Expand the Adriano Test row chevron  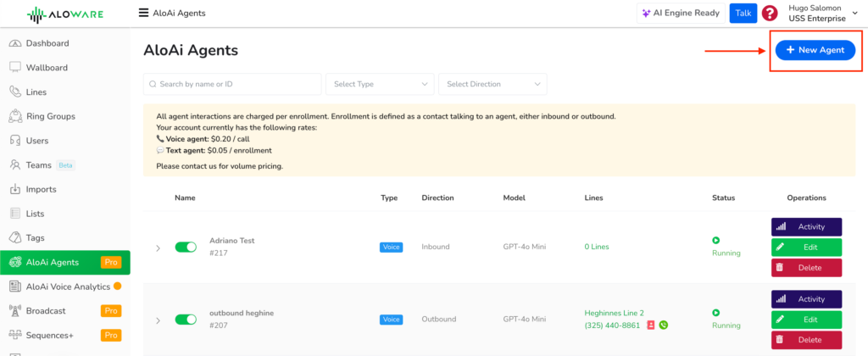coord(158,248)
